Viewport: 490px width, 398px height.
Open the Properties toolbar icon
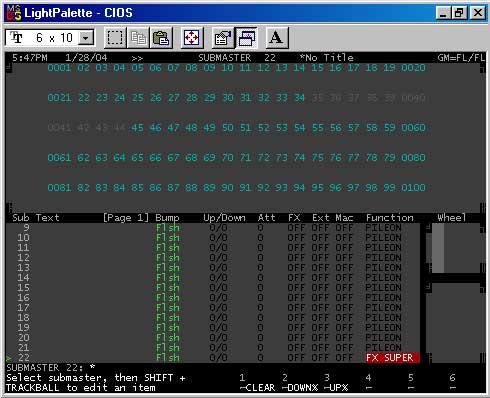[223, 38]
